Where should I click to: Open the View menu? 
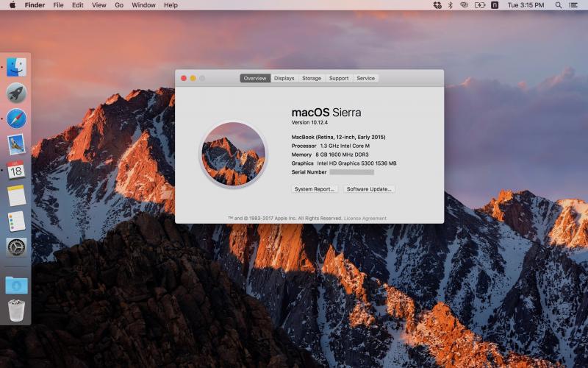pos(99,5)
